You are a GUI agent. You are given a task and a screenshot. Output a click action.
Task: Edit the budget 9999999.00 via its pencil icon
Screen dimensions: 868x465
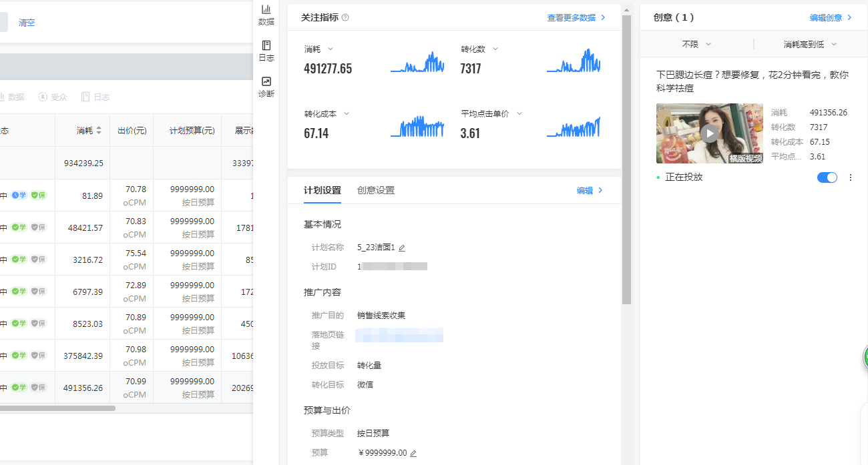[x=413, y=452]
